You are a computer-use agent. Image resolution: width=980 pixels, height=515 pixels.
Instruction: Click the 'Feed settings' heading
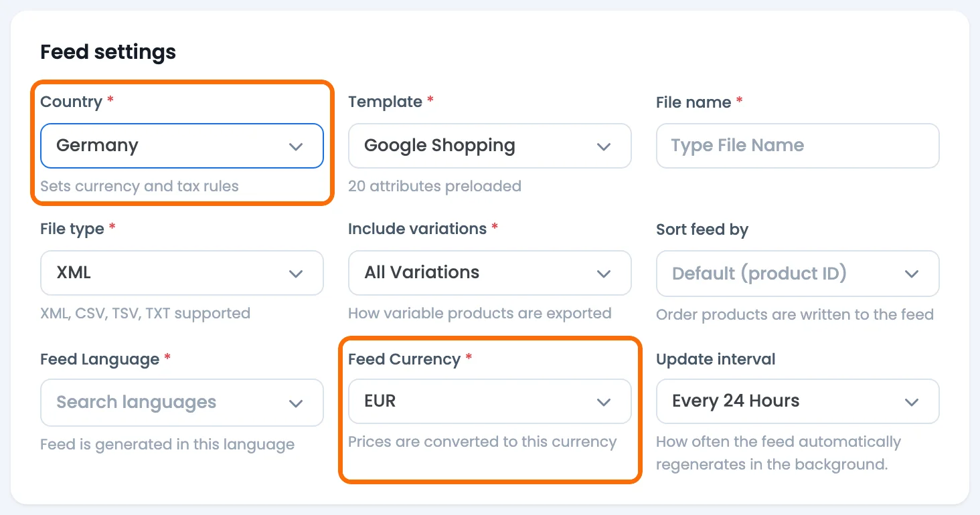108,51
